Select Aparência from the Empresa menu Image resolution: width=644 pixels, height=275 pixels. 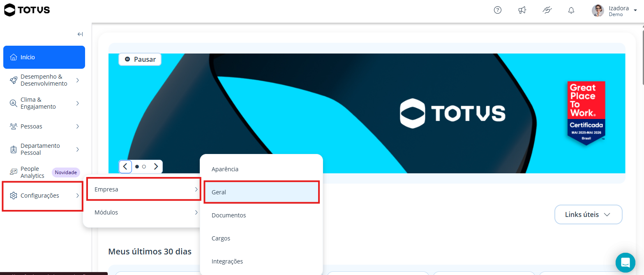tap(261, 169)
